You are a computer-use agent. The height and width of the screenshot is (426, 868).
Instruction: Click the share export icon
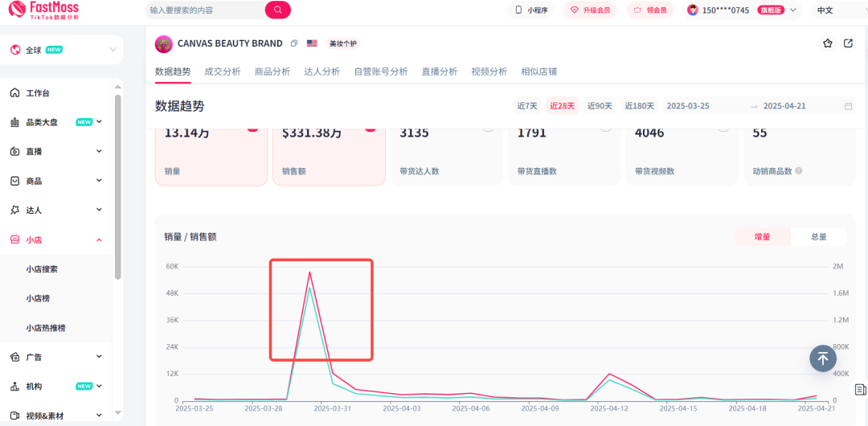coord(848,43)
